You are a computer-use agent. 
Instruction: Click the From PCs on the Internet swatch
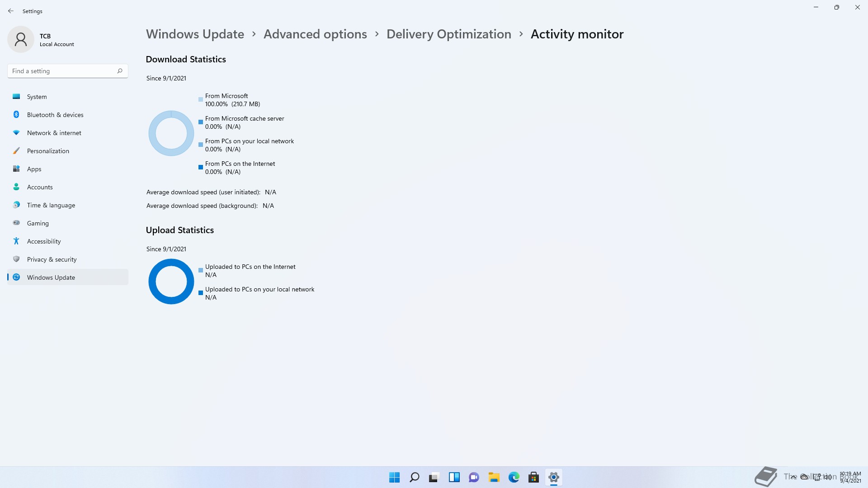pyautogui.click(x=201, y=167)
